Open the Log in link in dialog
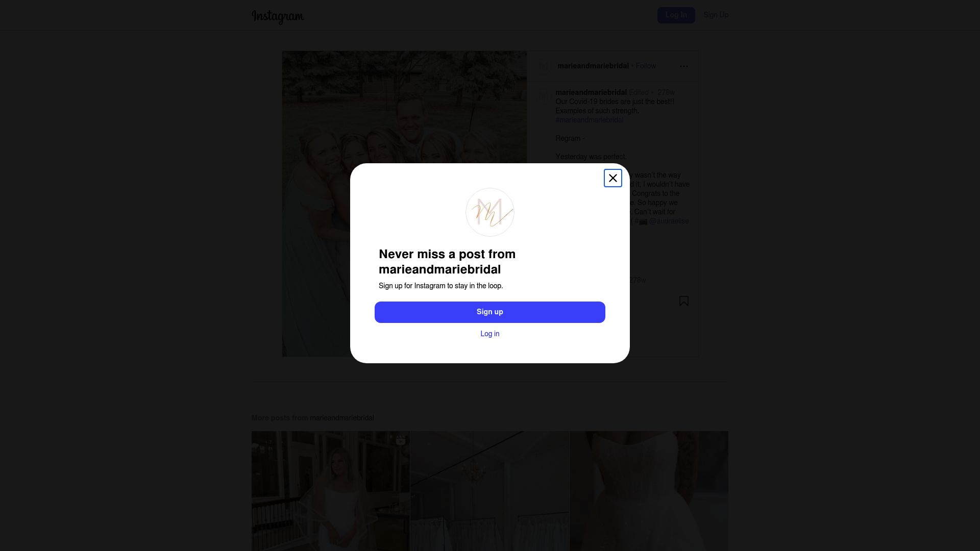Image resolution: width=980 pixels, height=551 pixels. click(489, 334)
